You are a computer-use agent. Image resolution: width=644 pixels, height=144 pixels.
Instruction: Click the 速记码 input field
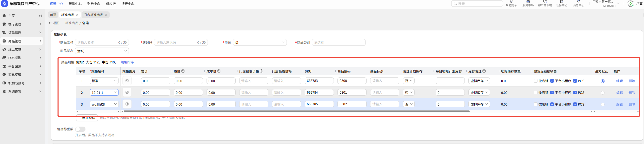[x=181, y=42]
